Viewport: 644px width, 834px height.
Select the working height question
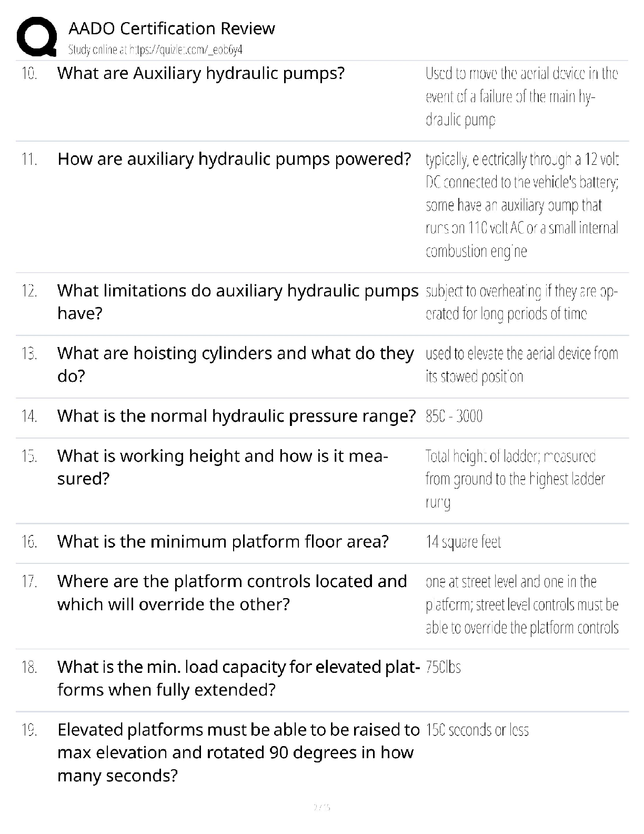[x=223, y=467]
